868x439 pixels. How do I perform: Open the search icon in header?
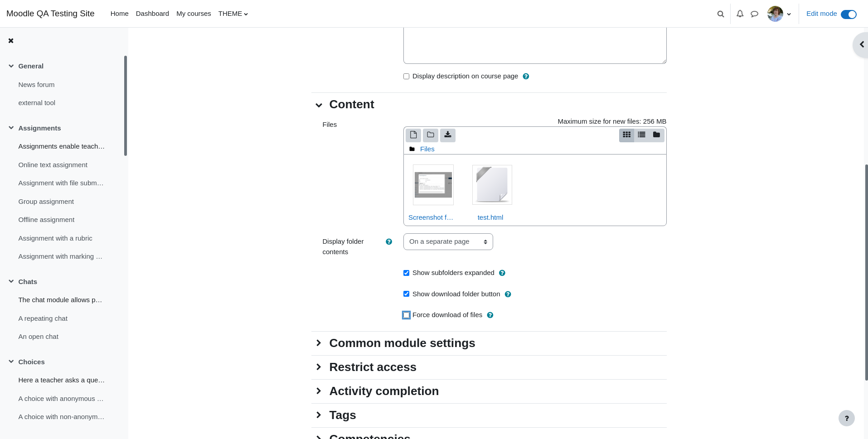tap(720, 14)
